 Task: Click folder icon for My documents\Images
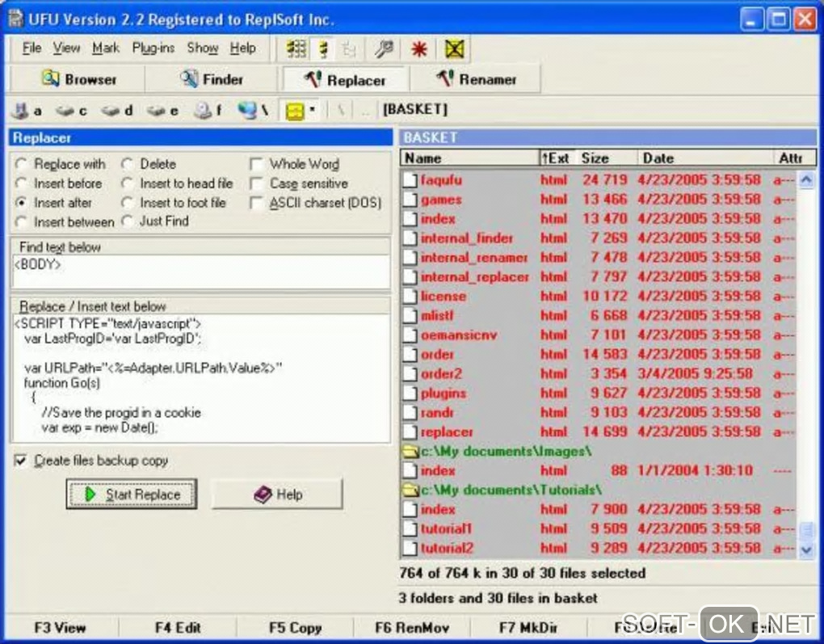[x=410, y=452]
